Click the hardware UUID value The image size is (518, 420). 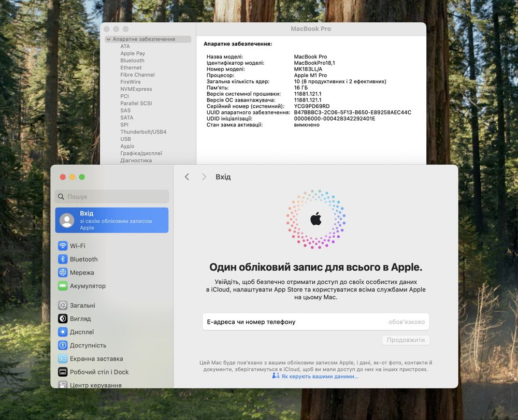352,112
